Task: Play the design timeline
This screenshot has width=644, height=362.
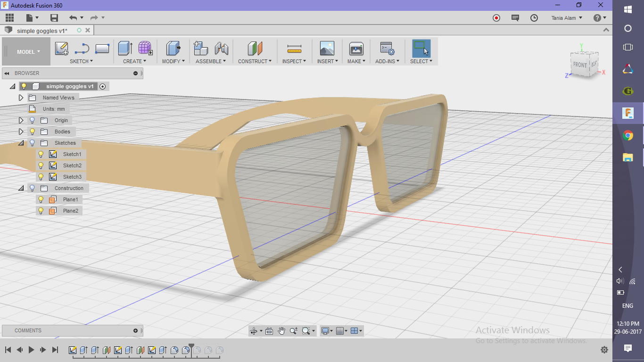Action: point(31,350)
